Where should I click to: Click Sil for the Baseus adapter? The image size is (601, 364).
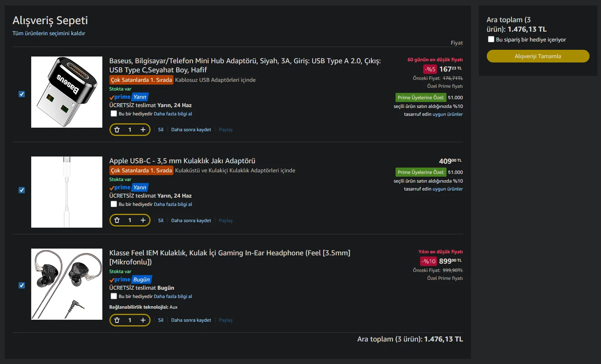[161, 130]
